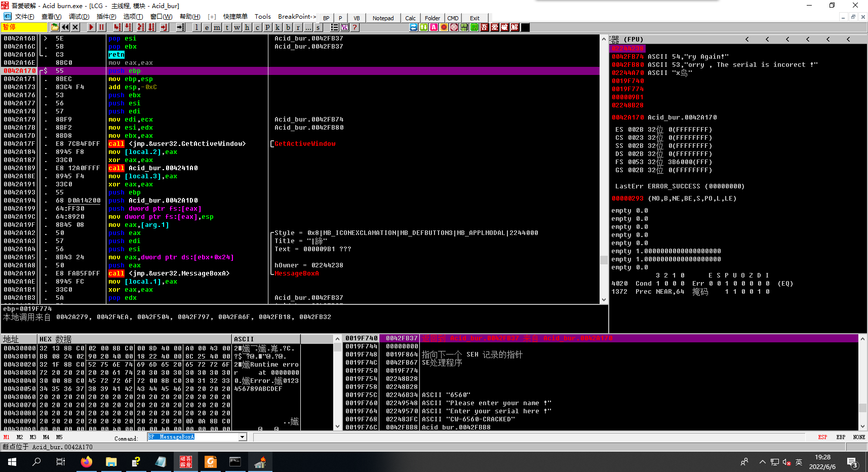Select the EBP stack base toggle
This screenshot has width=868, height=472.
pos(841,437)
